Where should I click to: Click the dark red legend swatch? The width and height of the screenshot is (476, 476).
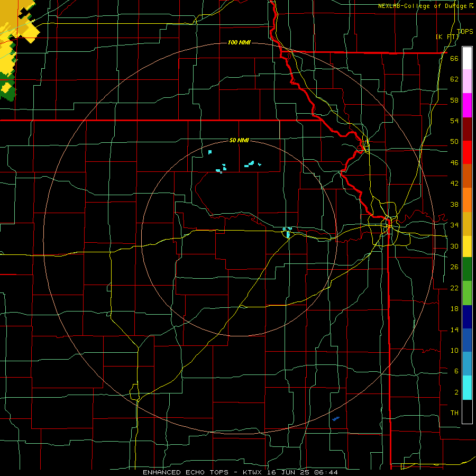(x=467, y=129)
